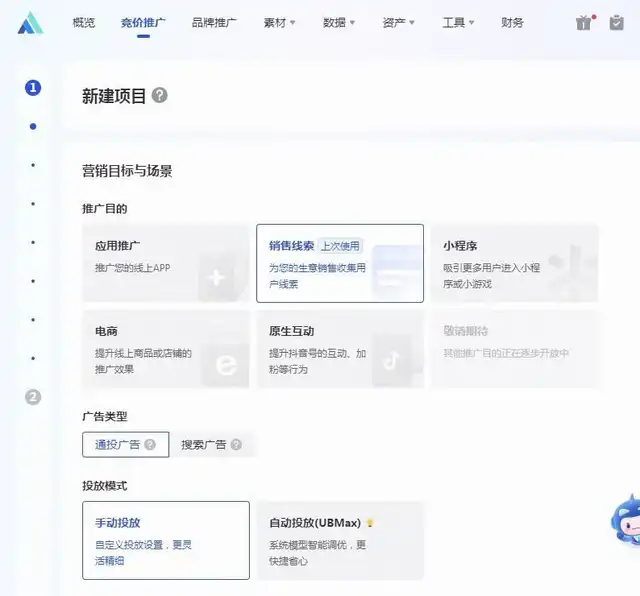Screen dimensions: 640x596
Task: Click the help icon beside 新建项目
Action: coord(160,96)
